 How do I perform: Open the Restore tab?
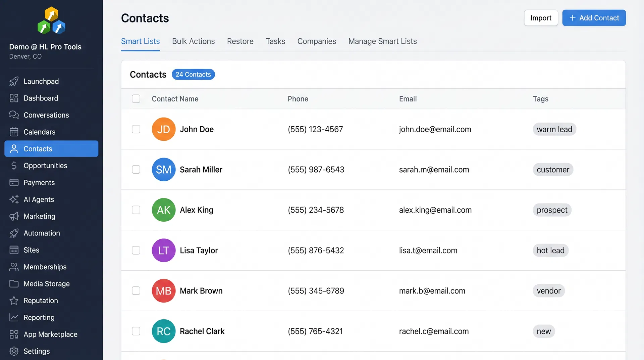(240, 41)
